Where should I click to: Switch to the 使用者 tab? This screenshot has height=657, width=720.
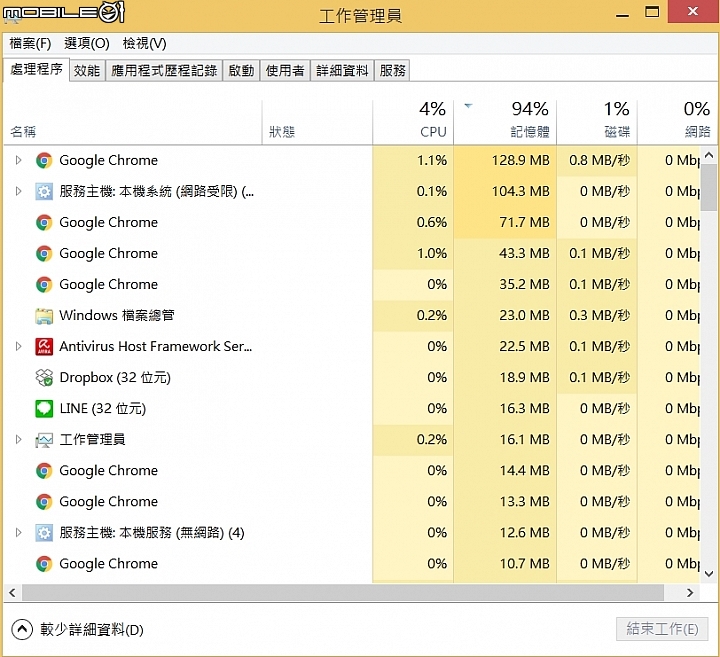tap(285, 71)
